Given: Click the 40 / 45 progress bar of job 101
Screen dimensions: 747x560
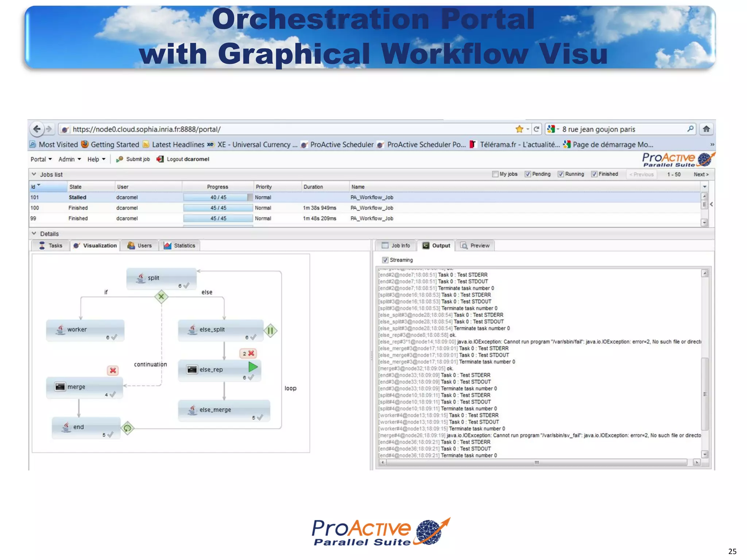Looking at the screenshot, I should tap(218, 197).
